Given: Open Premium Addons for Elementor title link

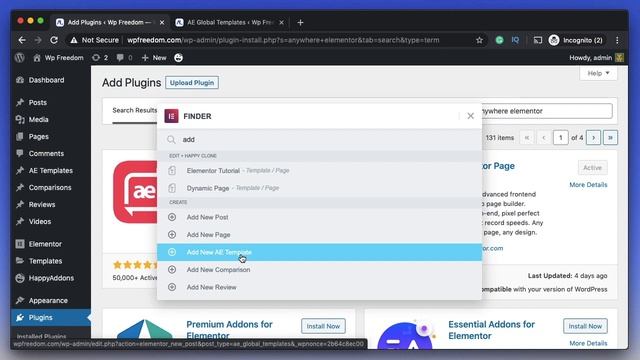Looking at the screenshot, I should tap(229, 330).
